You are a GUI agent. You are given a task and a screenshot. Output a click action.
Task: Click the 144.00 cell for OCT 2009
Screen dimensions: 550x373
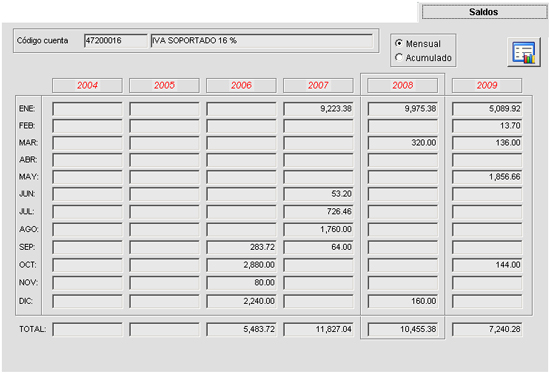(487, 265)
